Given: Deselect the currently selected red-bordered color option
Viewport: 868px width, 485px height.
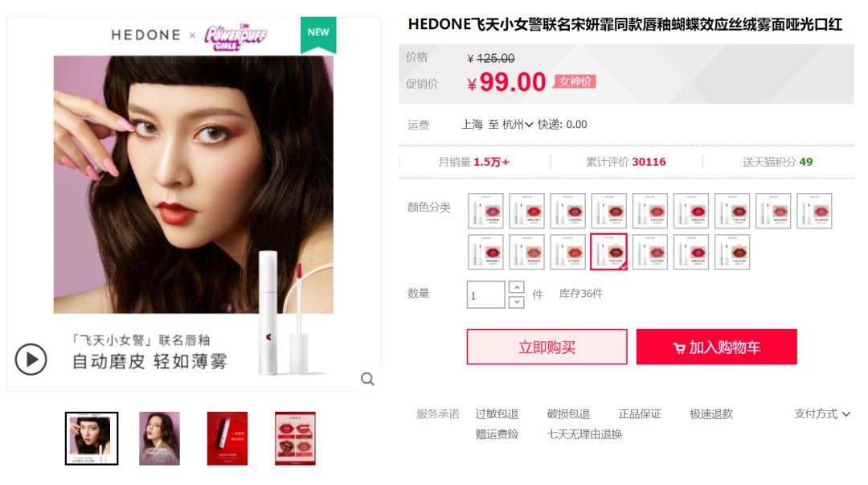Looking at the screenshot, I should click(x=608, y=252).
